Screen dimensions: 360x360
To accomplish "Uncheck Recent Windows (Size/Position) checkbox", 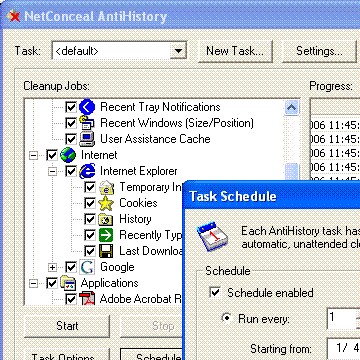I will click(71, 123).
